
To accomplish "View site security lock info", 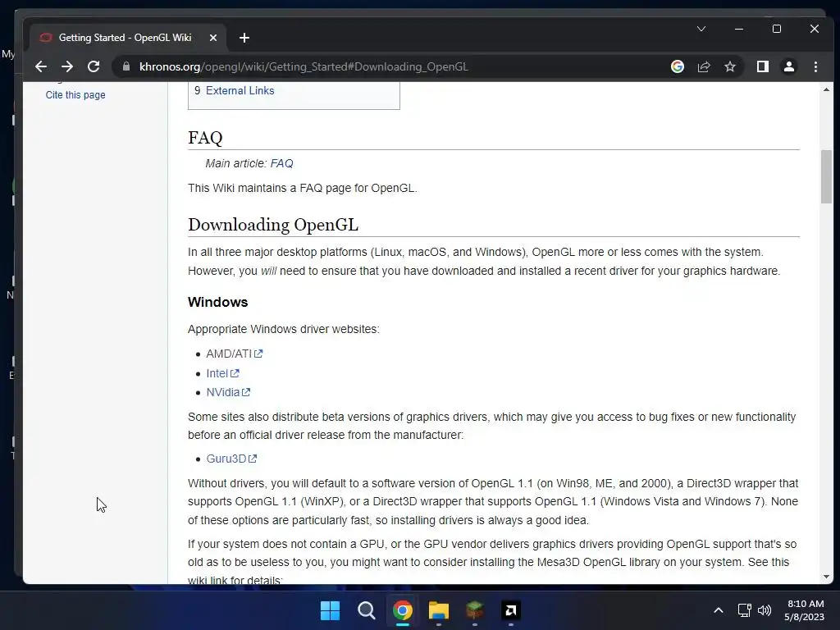I will pyautogui.click(x=126, y=66).
